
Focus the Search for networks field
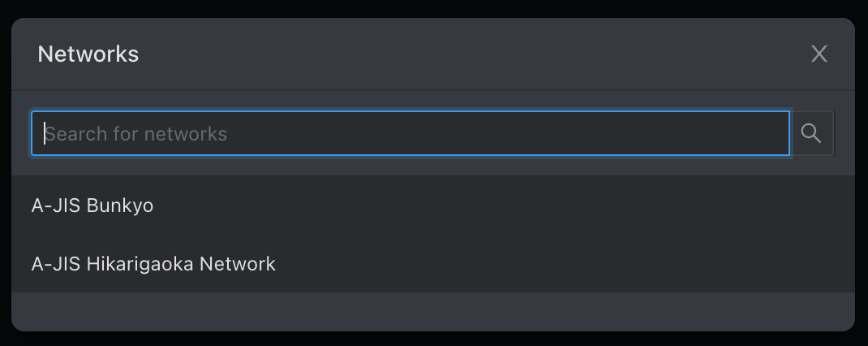tap(410, 133)
